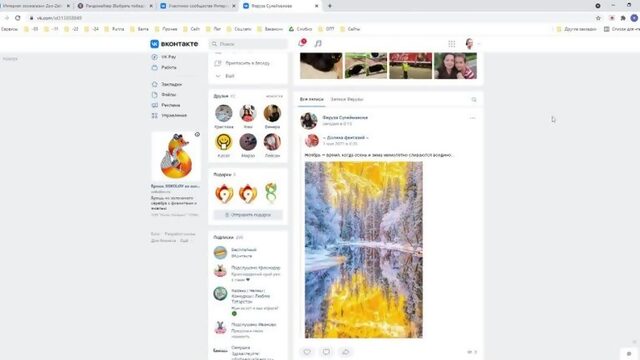Click the search icon on the wall tabs

(474, 99)
